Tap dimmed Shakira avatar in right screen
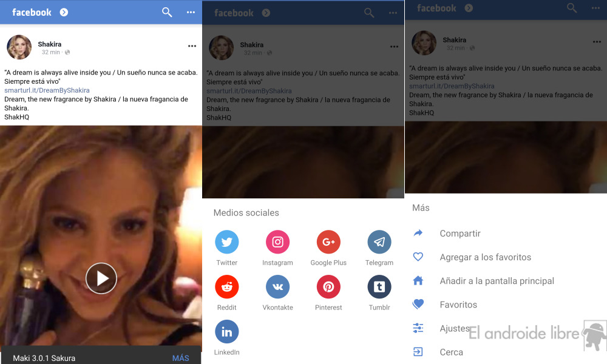The height and width of the screenshot is (364, 607). pyautogui.click(x=424, y=42)
